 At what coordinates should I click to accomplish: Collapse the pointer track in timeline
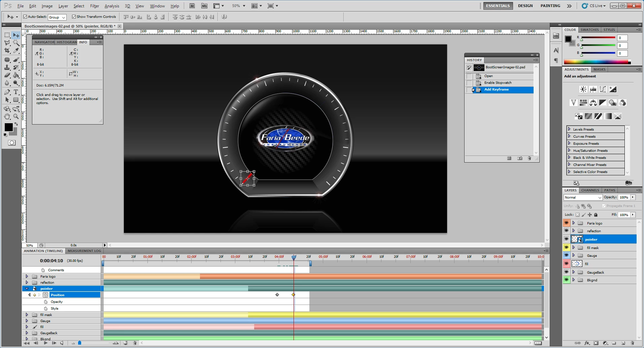coord(27,288)
